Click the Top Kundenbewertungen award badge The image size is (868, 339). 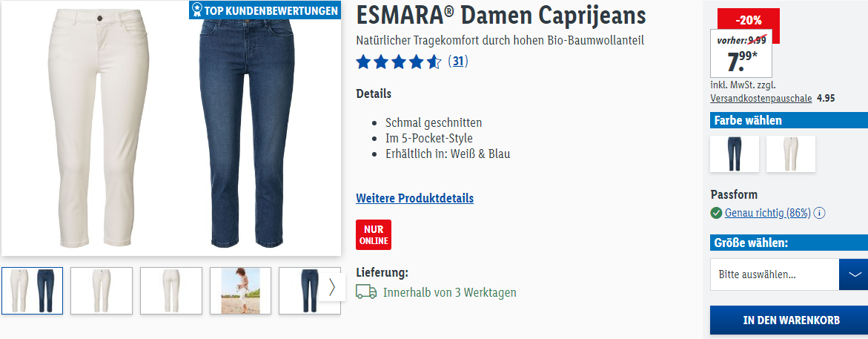click(x=265, y=10)
